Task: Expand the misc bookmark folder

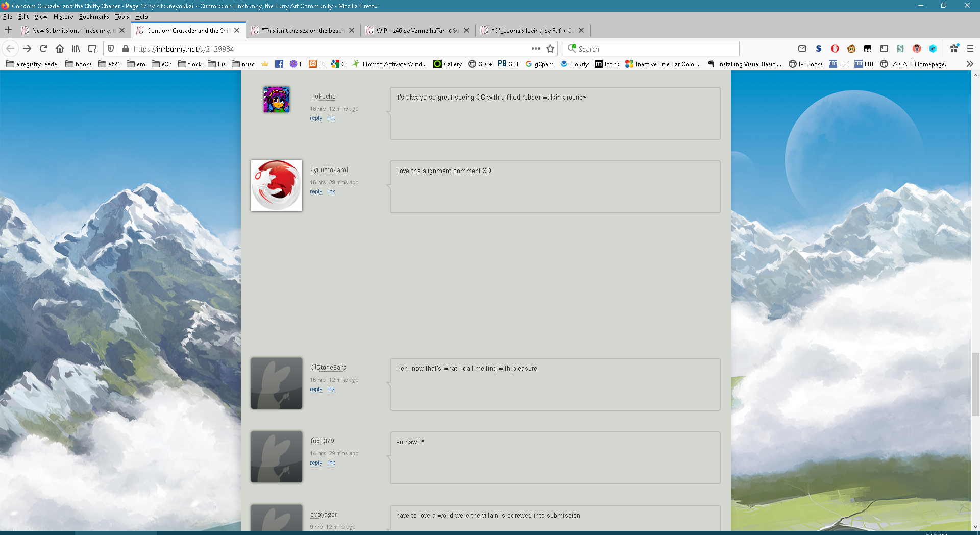Action: (243, 64)
